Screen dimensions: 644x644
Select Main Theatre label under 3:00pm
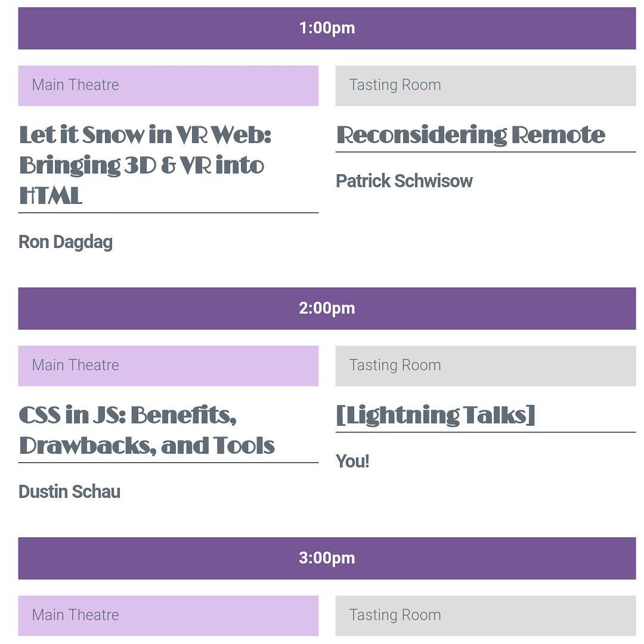pyautogui.click(x=168, y=615)
